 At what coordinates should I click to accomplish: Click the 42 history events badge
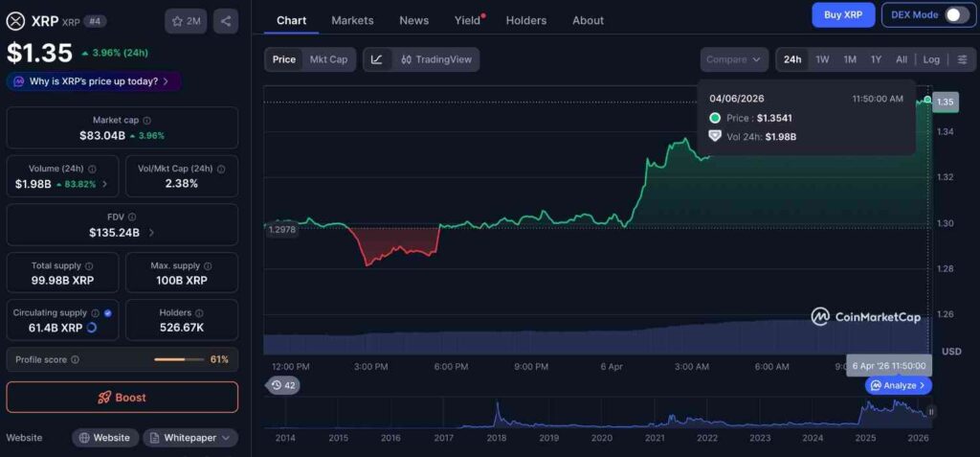[x=283, y=385]
